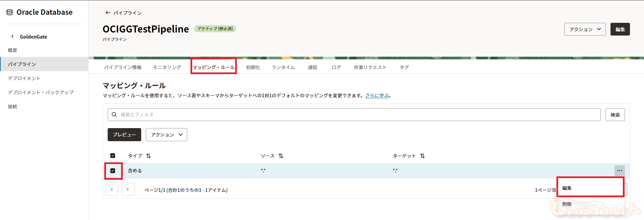
Task: Focus the 検索とフィルタ input field
Action: [x=354, y=115]
